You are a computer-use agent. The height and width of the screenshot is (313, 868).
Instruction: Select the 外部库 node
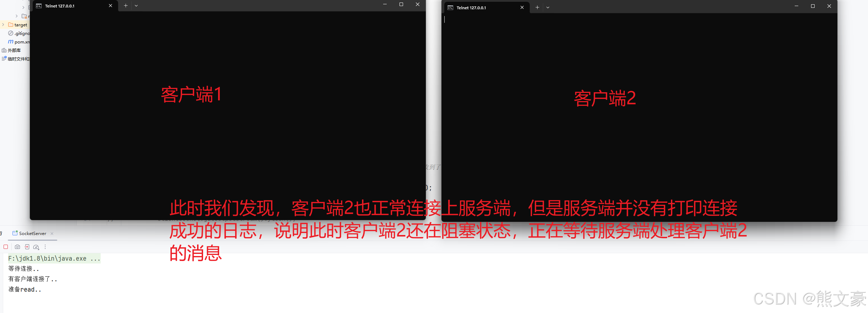(14, 51)
